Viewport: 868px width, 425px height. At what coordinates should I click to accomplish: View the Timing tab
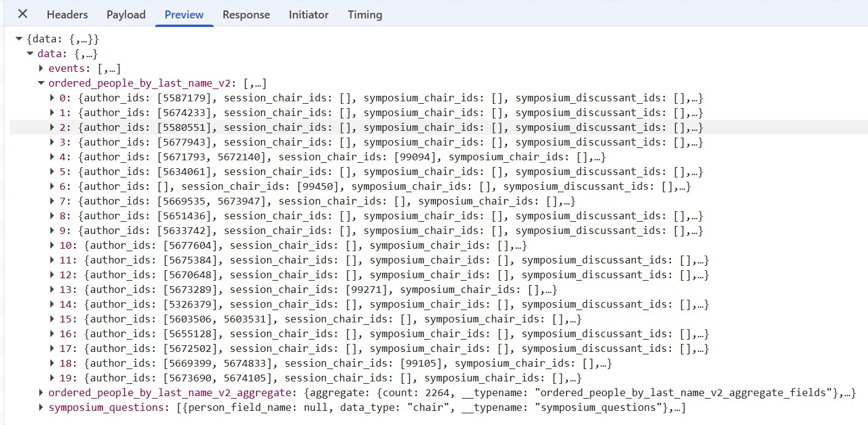coord(365,14)
